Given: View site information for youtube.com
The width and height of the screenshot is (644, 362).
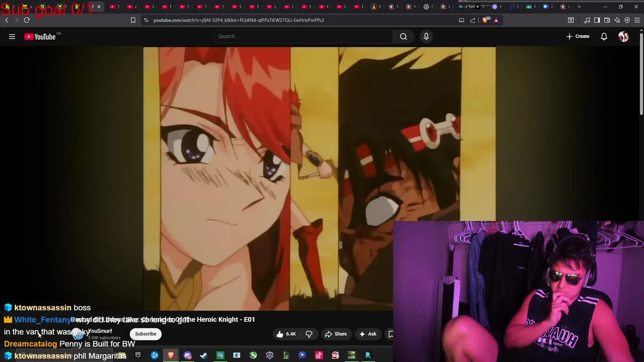Looking at the screenshot, I should pyautogui.click(x=146, y=20).
